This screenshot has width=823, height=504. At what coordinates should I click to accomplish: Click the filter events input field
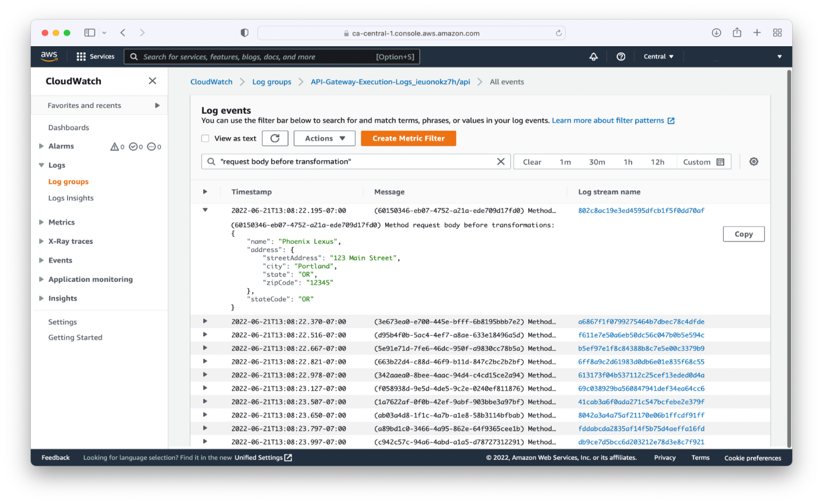356,161
